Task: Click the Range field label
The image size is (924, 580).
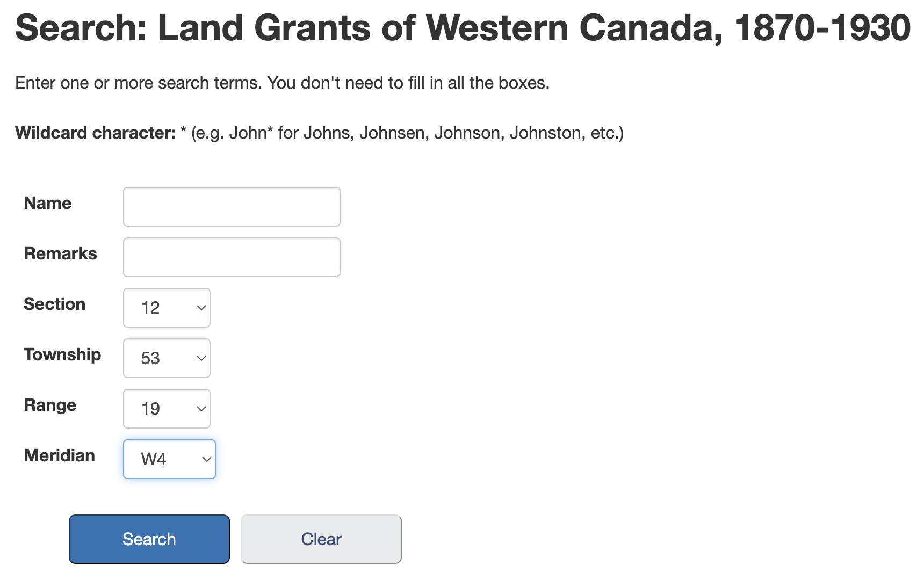Action: 50,405
